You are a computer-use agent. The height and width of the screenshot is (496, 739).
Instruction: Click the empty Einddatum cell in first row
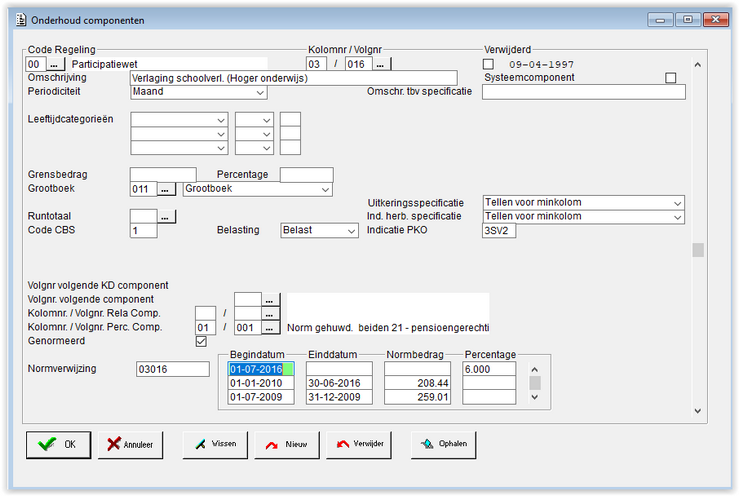tap(339, 369)
